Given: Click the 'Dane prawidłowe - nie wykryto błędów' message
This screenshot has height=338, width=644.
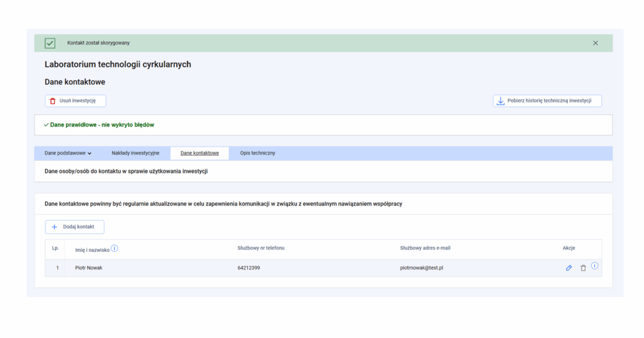Looking at the screenshot, I should point(102,124).
